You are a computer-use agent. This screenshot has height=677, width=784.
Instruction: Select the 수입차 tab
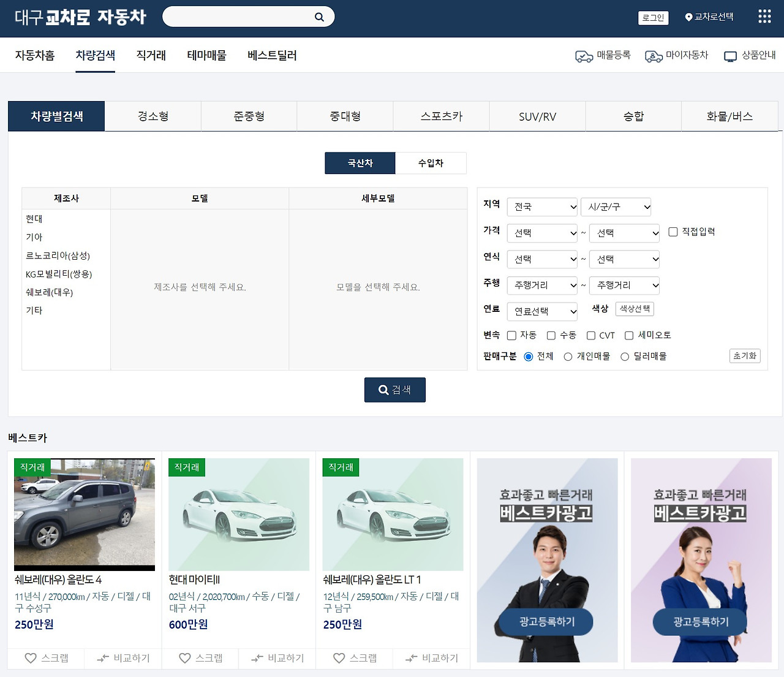tap(431, 163)
